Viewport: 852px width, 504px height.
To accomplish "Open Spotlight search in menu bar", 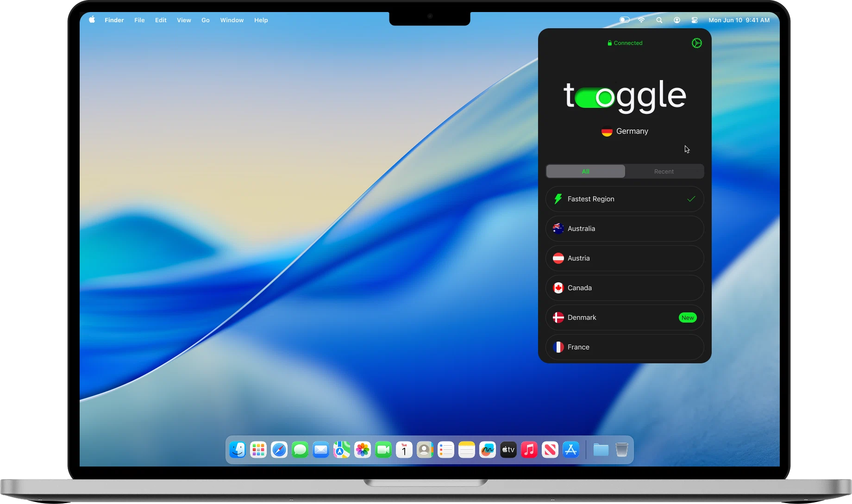I will 659,20.
